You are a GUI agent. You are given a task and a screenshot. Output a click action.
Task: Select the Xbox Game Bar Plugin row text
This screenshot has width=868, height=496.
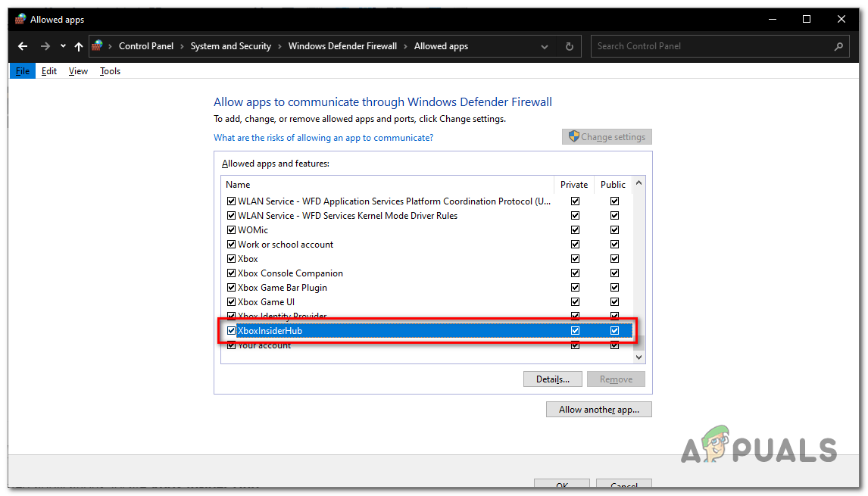click(283, 287)
